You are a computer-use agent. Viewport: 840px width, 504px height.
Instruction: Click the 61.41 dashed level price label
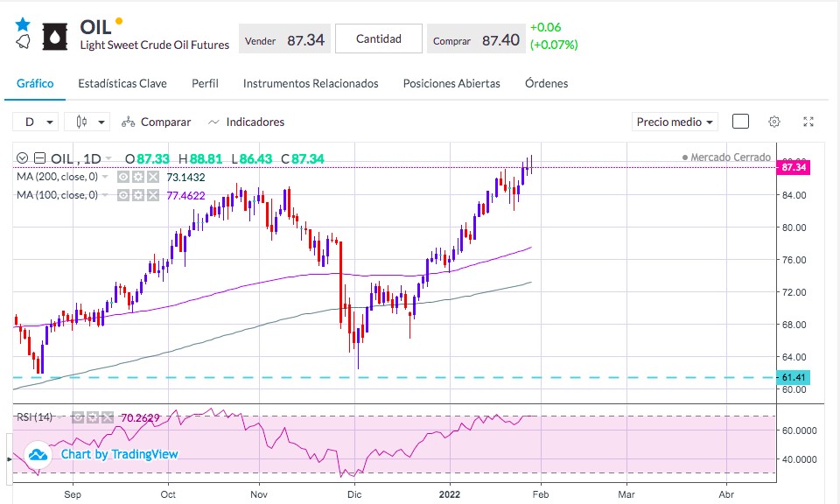coord(794,377)
